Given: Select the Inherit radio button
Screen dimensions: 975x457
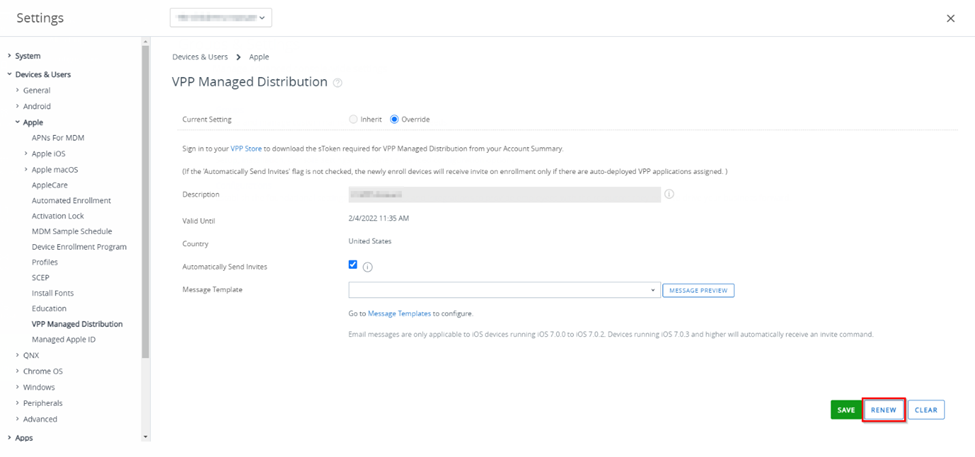Looking at the screenshot, I should (x=353, y=119).
